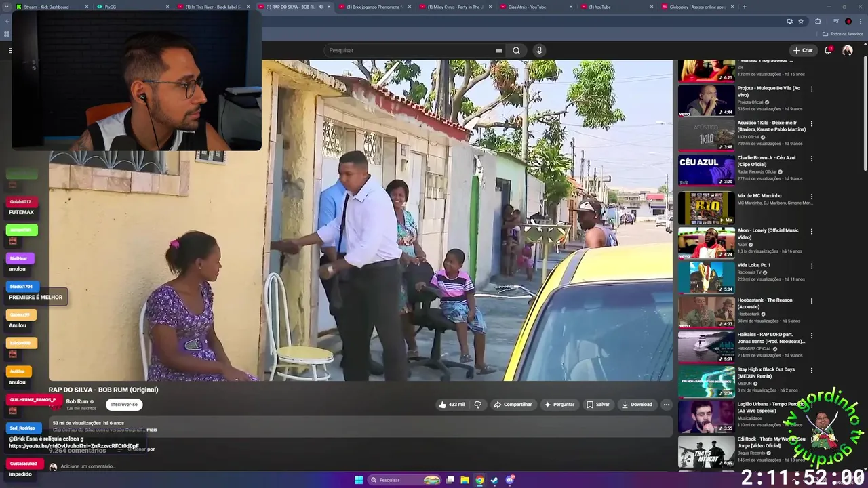Click the YouTube search magnifier icon
The height and width of the screenshot is (488, 868).
point(516,50)
